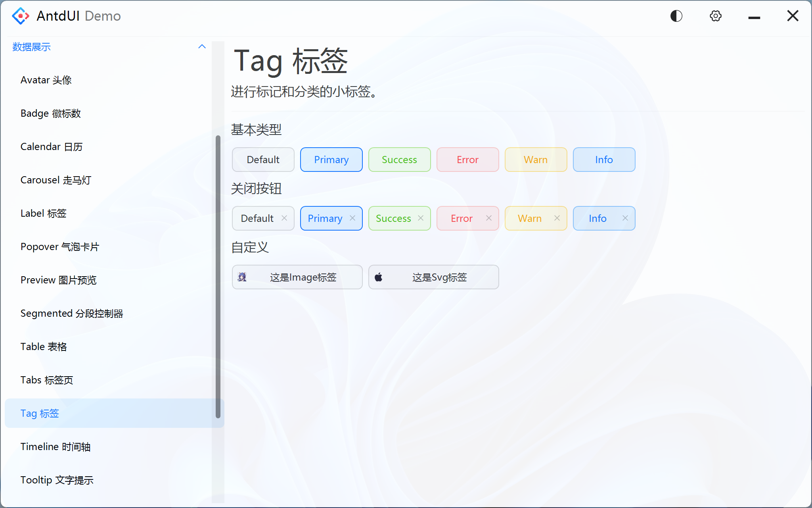Click the Apple icon on the Svg tag
812x508 pixels.
pos(379,277)
